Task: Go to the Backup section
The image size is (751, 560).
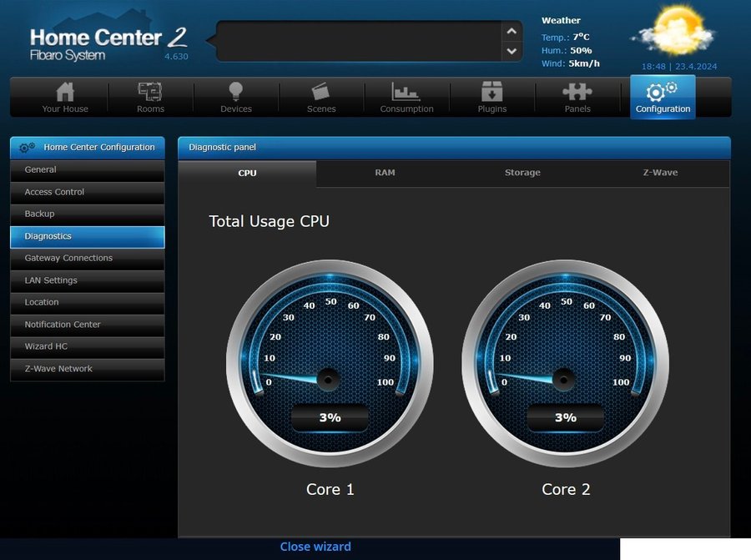Action: [88, 214]
